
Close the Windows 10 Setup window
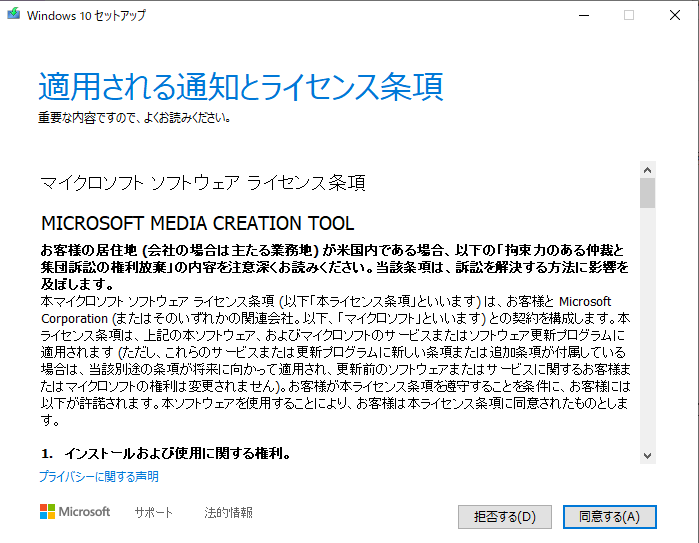(x=675, y=15)
